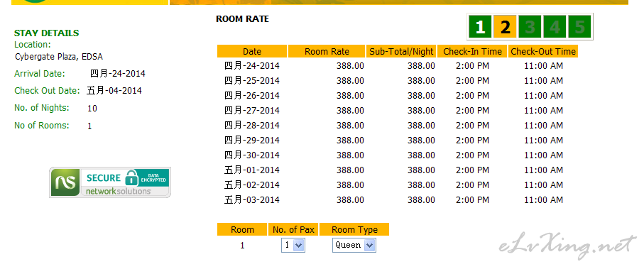The image size is (644, 269).
Task: Select the highlighted step 2 box
Action: coord(505,27)
